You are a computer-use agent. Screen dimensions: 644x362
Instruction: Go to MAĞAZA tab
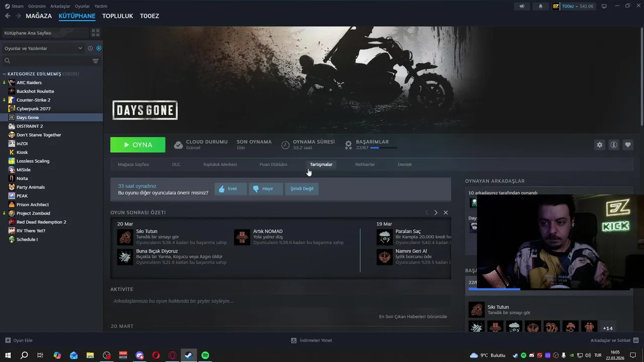tap(39, 16)
